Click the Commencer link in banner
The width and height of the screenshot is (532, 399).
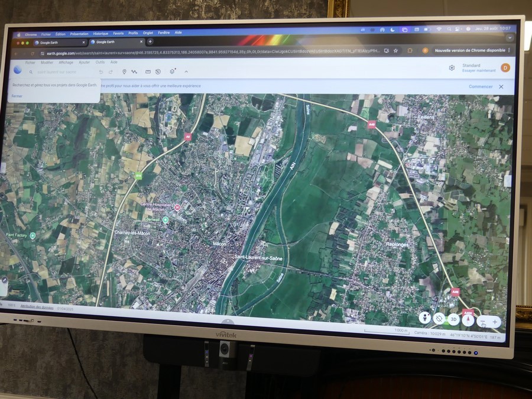(x=481, y=86)
